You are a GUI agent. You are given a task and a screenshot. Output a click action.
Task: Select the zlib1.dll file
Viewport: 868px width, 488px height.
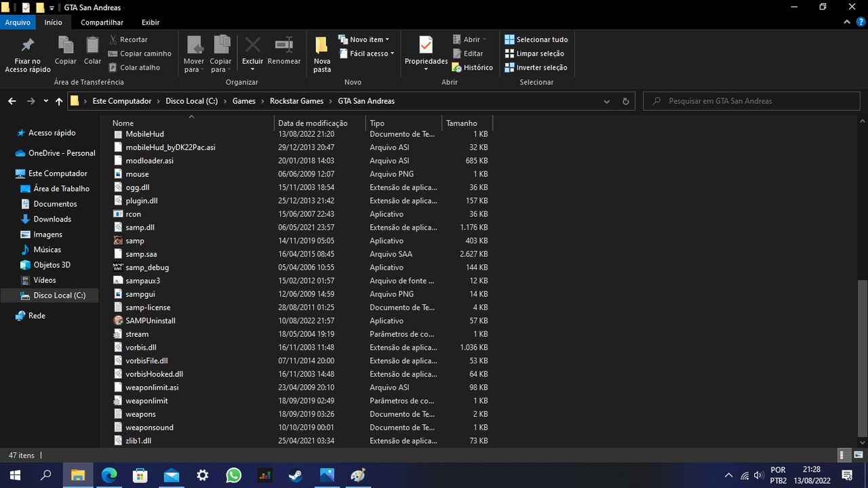coord(138,441)
